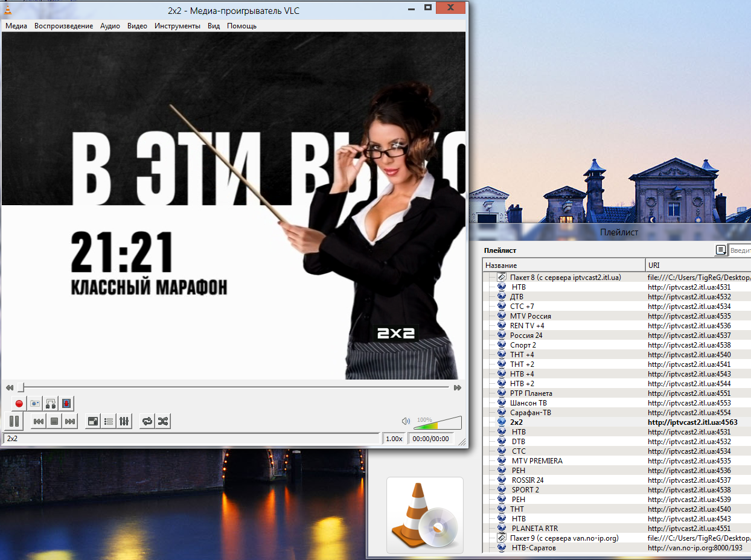Toggle A-B loop button

pyautogui.click(x=51, y=403)
